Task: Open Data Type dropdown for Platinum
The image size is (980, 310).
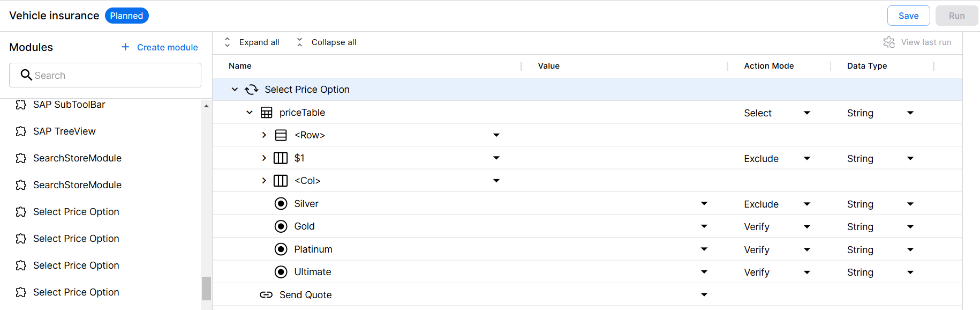Action: point(910,249)
